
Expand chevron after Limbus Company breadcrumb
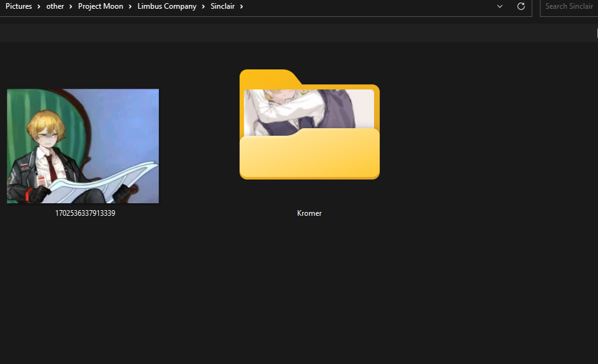(x=203, y=6)
